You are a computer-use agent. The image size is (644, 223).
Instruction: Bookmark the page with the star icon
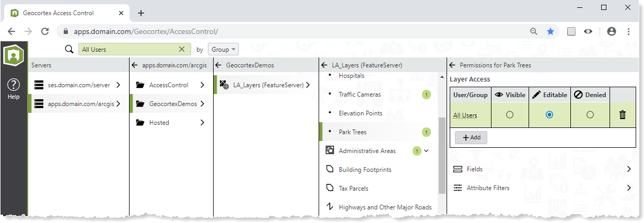pos(551,31)
